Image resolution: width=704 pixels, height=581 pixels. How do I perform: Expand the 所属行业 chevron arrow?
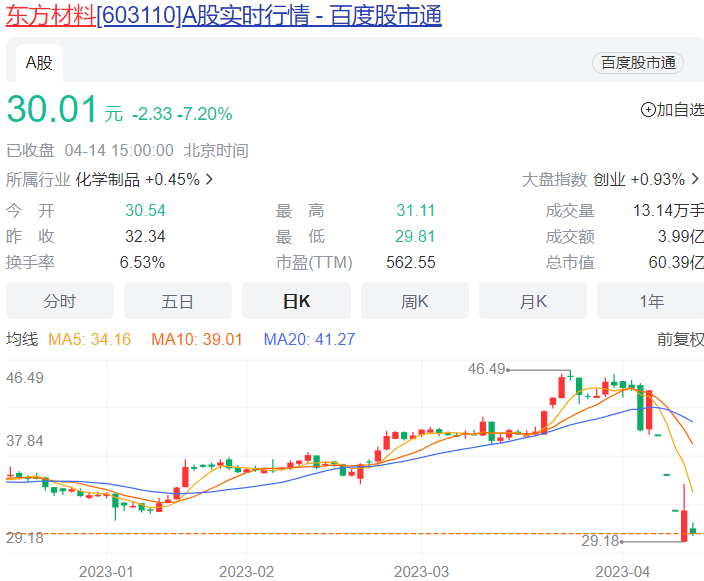click(x=209, y=180)
